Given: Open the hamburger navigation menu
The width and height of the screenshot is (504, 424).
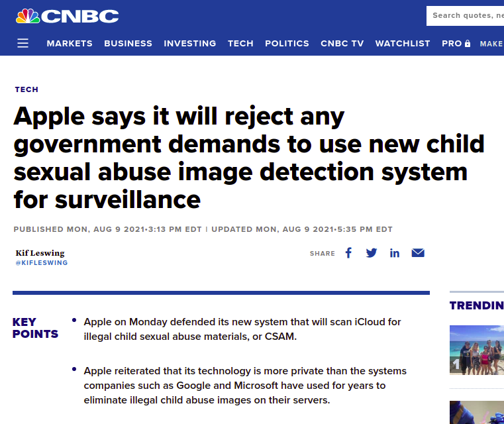Looking at the screenshot, I should click(x=23, y=43).
